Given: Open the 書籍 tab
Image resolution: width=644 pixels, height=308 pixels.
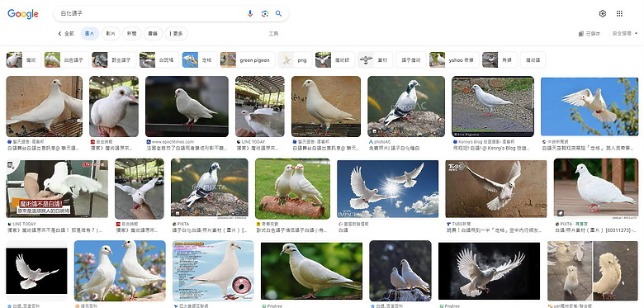Looking at the screenshot, I should point(153,34).
